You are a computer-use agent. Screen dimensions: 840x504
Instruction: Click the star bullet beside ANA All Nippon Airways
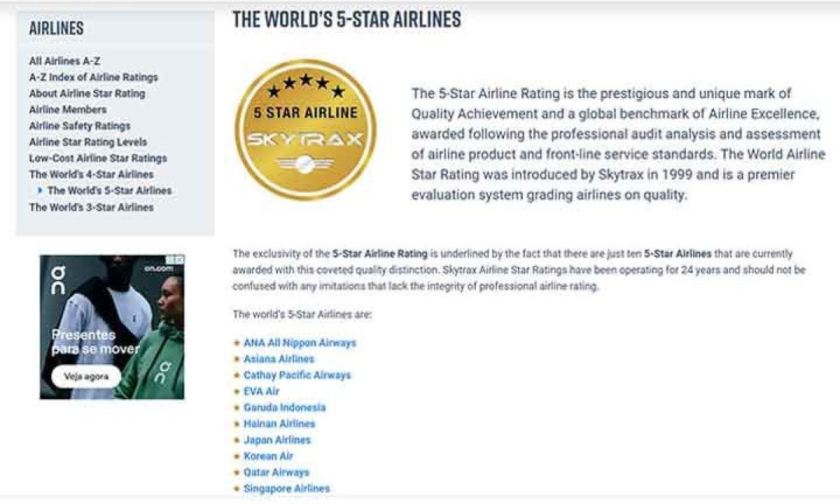[x=237, y=343]
